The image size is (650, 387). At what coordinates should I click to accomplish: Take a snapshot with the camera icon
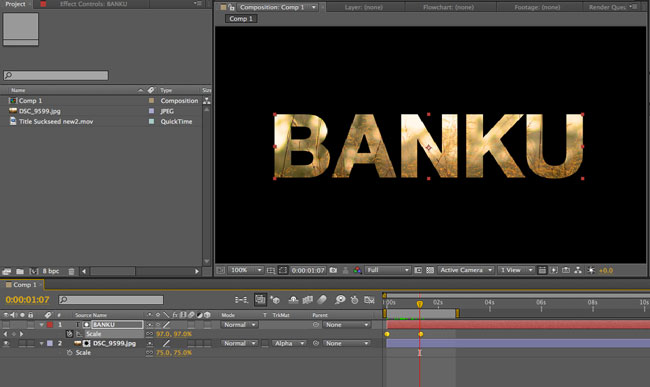click(x=333, y=270)
